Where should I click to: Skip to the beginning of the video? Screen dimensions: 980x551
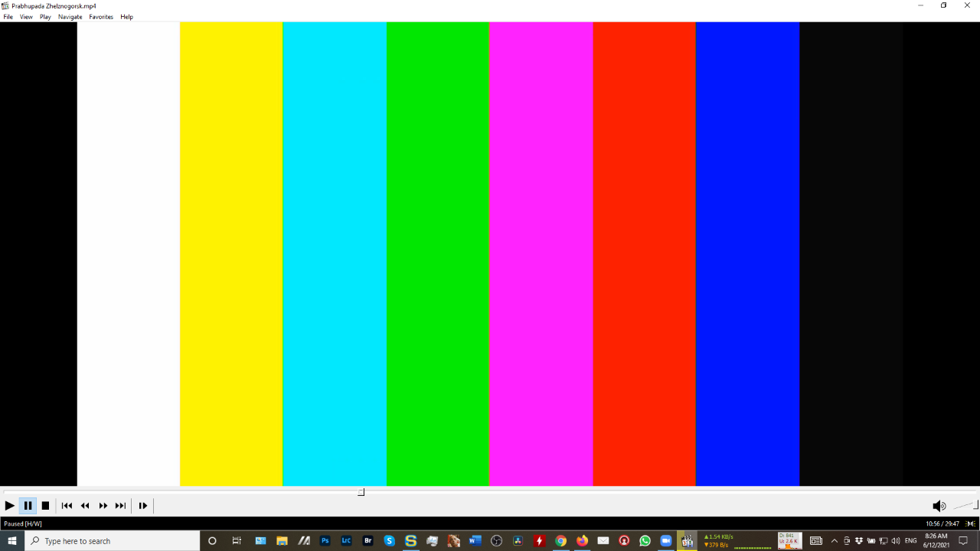point(67,505)
